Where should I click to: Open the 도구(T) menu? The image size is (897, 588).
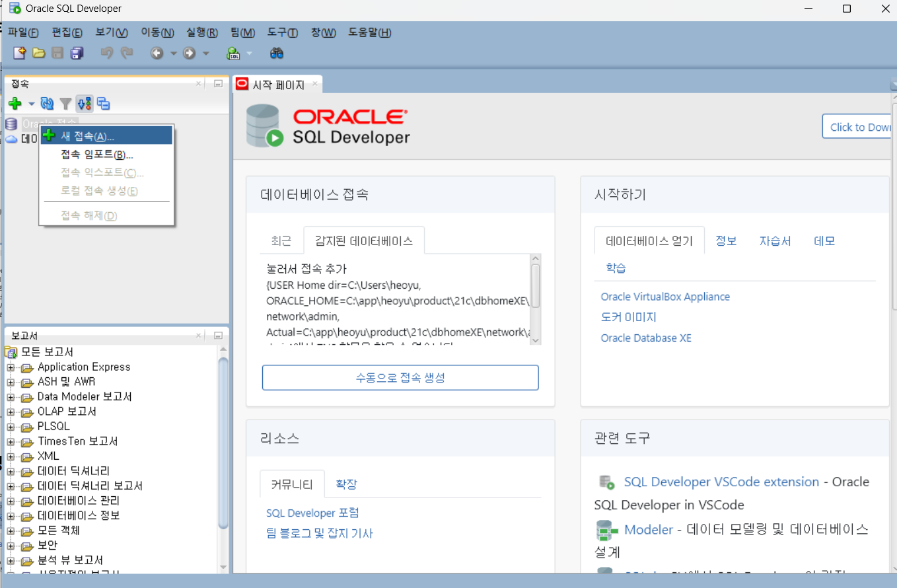[282, 32]
